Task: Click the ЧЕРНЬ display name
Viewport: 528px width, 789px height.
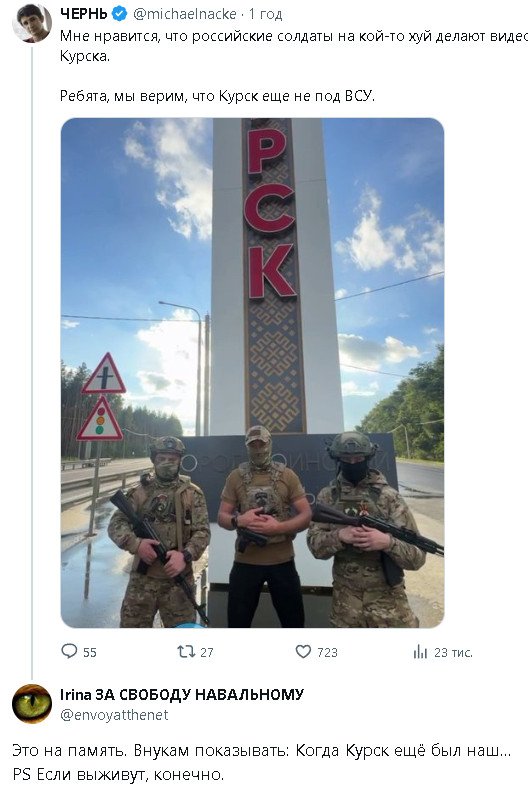Action: coord(84,14)
